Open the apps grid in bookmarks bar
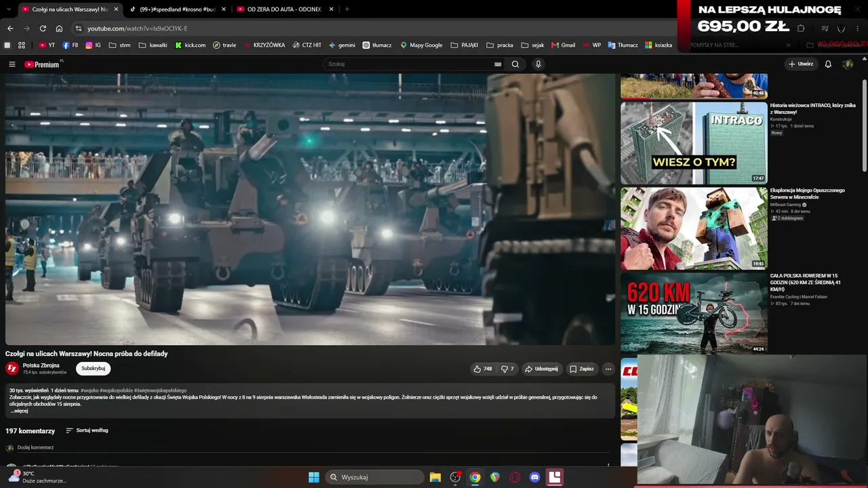 [22, 45]
